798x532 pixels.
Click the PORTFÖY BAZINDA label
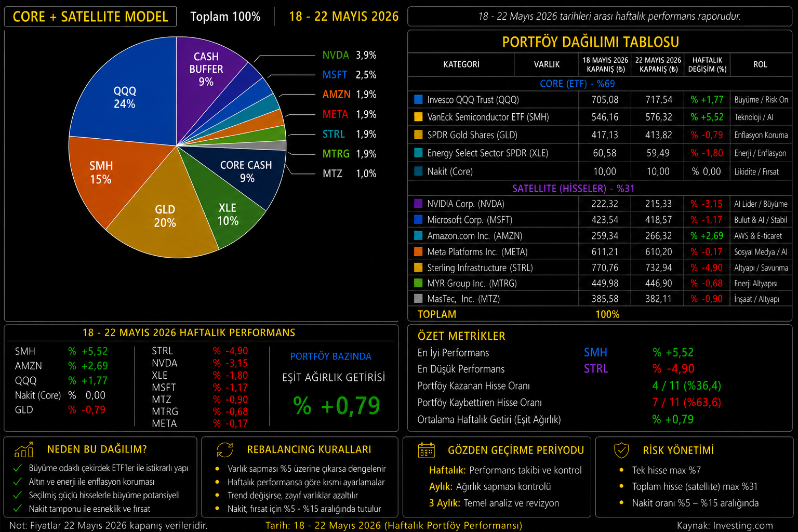point(331,356)
